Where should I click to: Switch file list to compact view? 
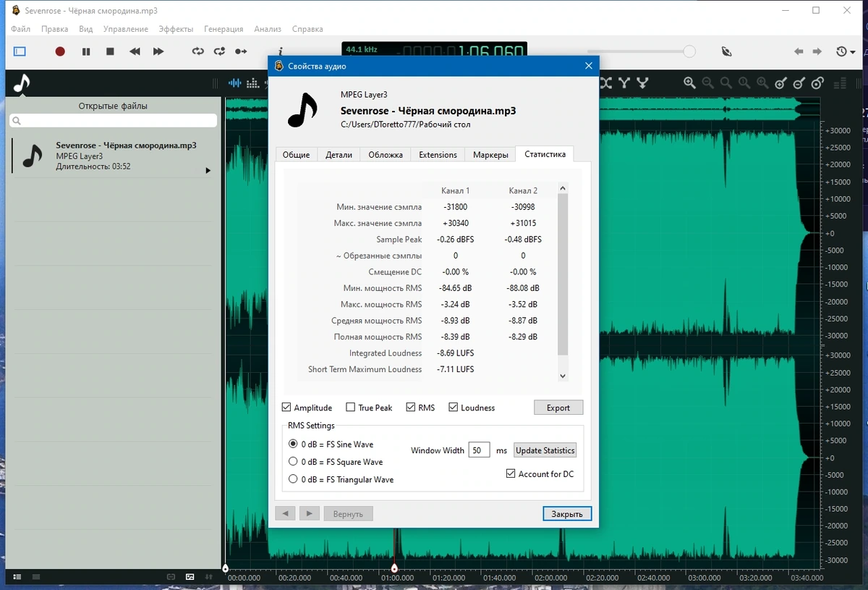pos(35,577)
